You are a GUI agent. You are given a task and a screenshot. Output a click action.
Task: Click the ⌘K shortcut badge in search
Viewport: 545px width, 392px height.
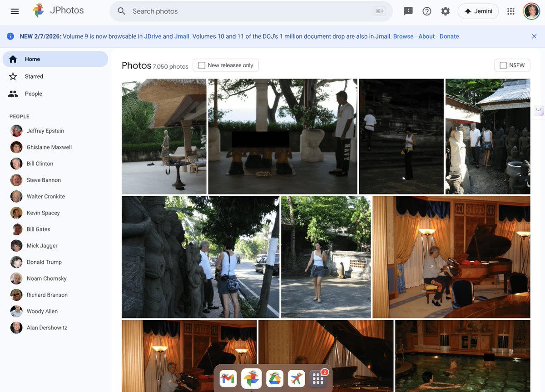(x=379, y=11)
